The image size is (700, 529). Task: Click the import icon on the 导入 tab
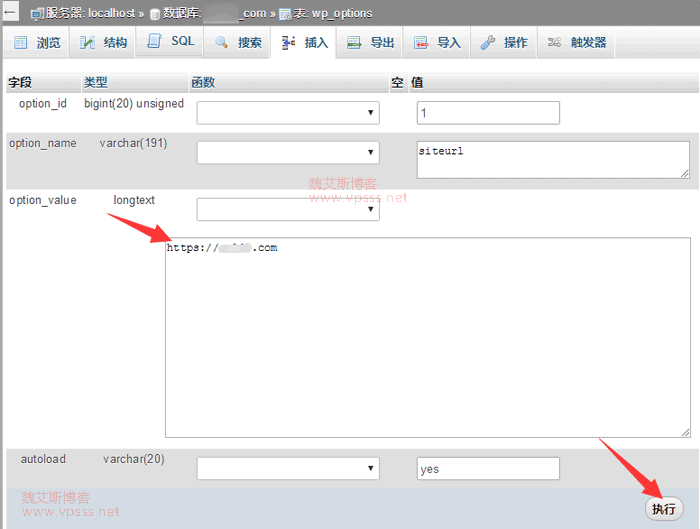[422, 43]
